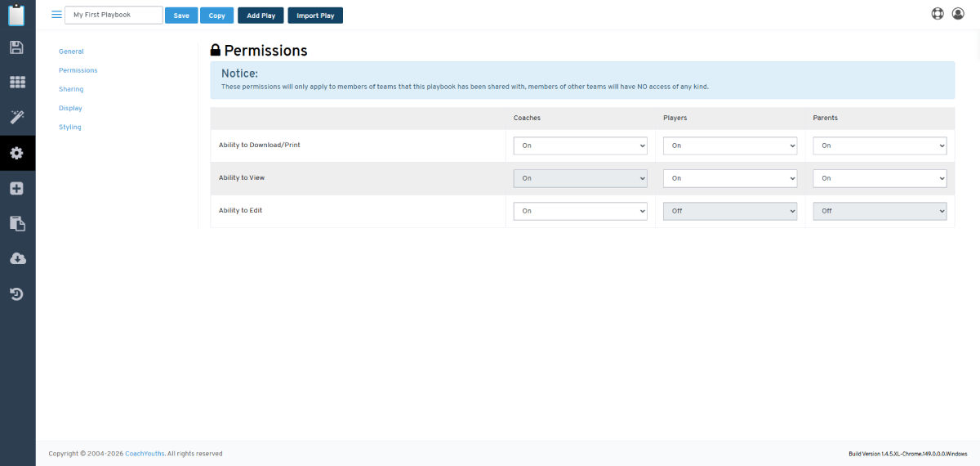980x466 pixels.
Task: Click the cloud download icon in sidebar
Action: coord(17,258)
